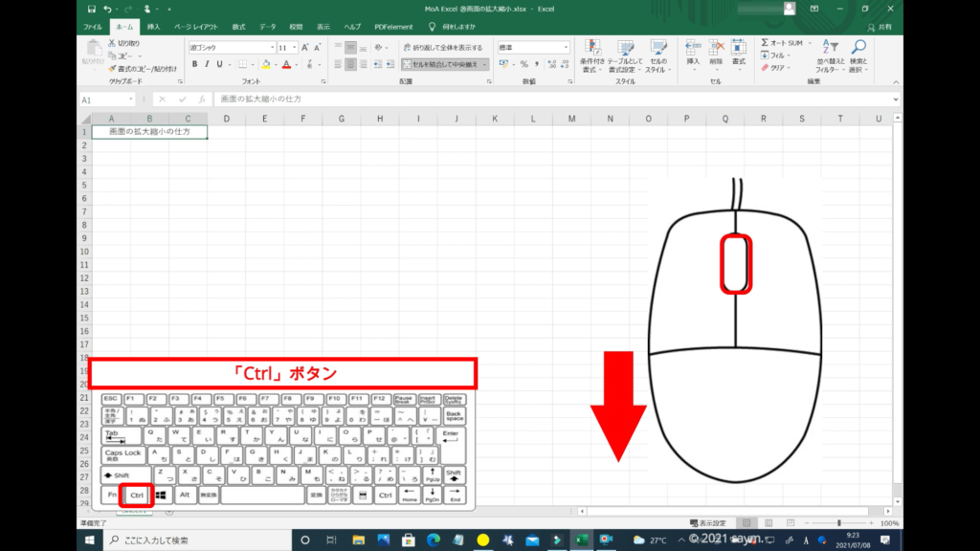Open the font size dropdown showing 11
The image size is (980, 551).
(x=294, y=47)
